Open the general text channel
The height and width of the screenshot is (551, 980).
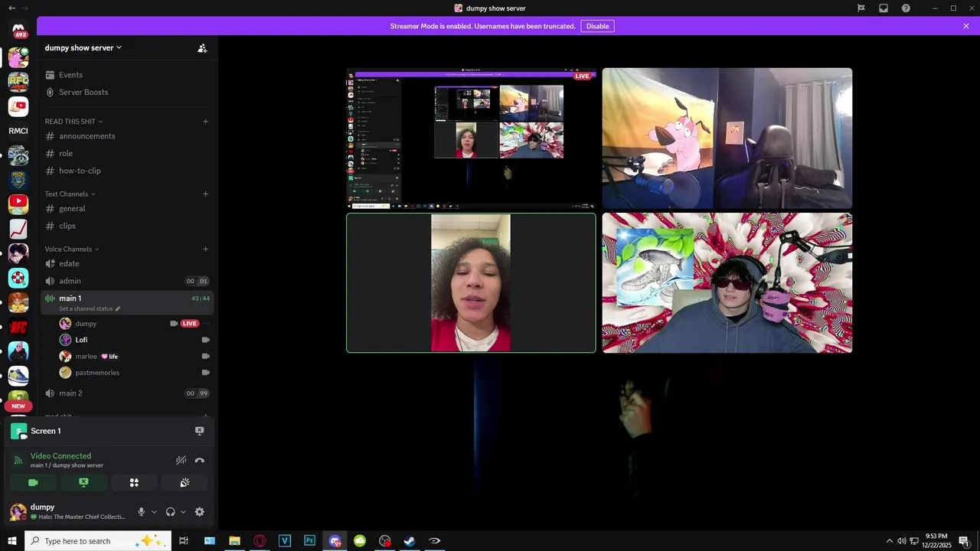tap(127, 208)
